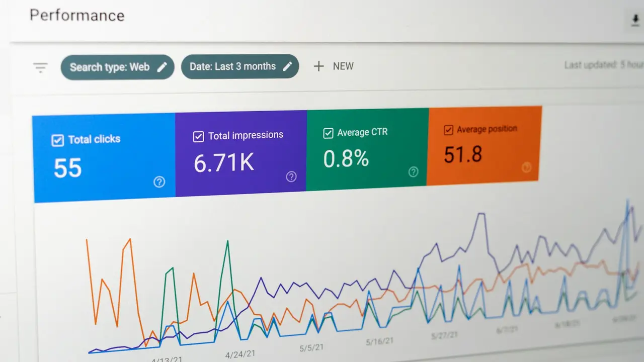Add a NEW filter
644x362 pixels.
tap(334, 66)
